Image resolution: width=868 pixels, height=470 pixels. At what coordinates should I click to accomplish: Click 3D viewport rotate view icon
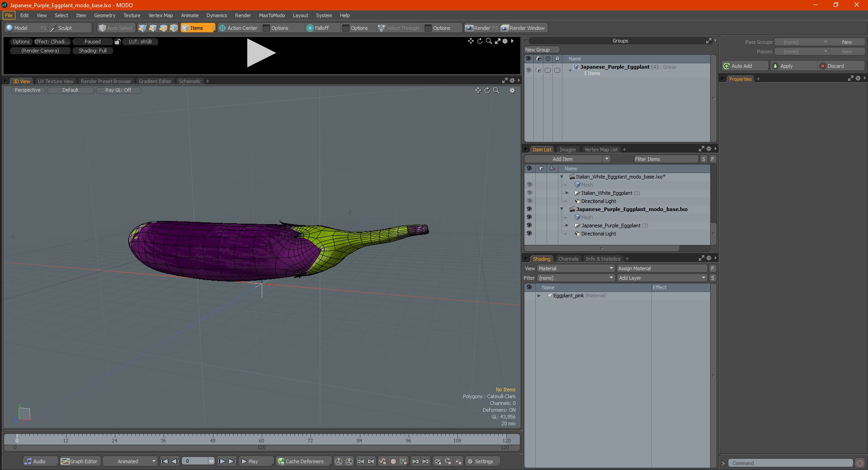pos(487,90)
